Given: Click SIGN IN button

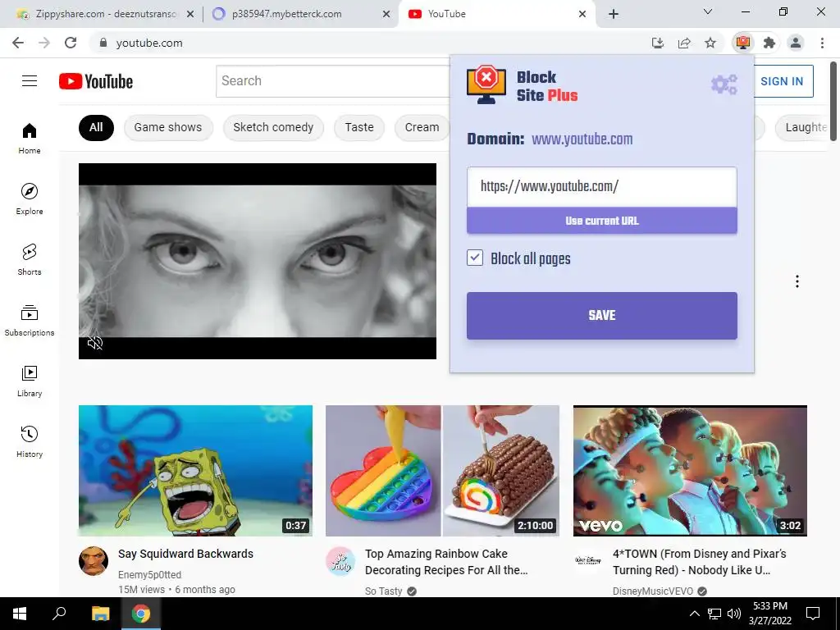Looking at the screenshot, I should pyautogui.click(x=782, y=81).
